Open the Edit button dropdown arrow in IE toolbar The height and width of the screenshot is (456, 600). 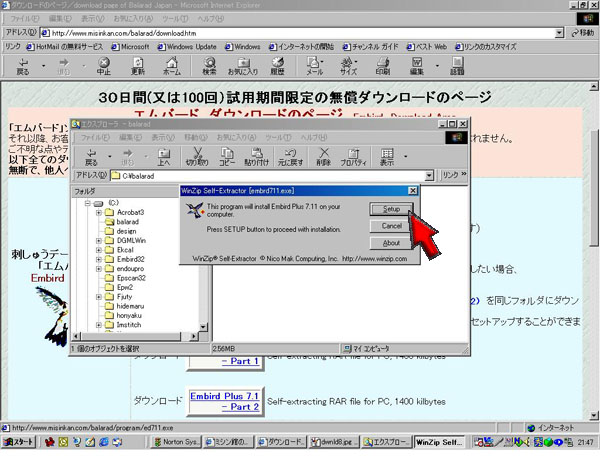(437, 66)
